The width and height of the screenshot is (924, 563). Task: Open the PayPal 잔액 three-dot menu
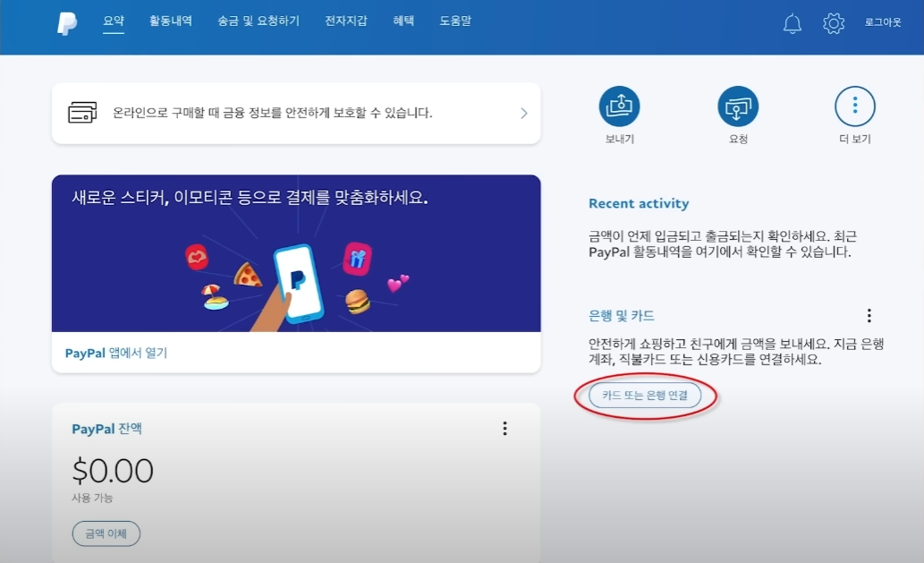coord(505,429)
